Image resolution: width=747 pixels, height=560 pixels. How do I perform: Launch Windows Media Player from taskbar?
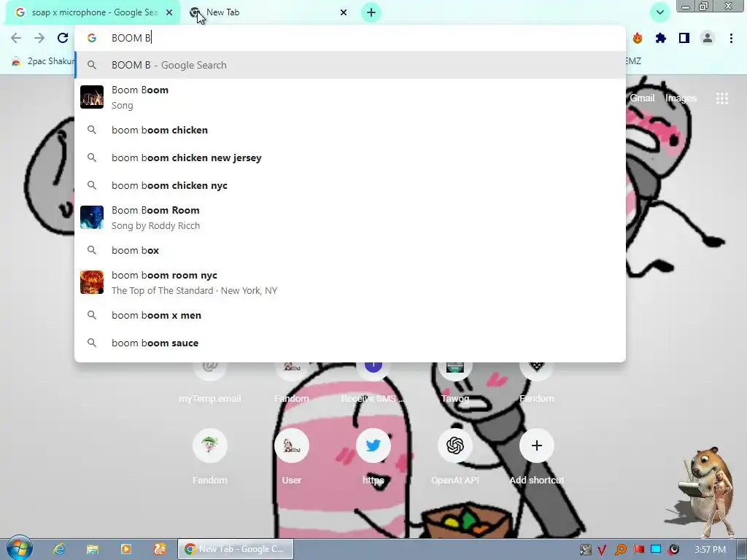(125, 549)
